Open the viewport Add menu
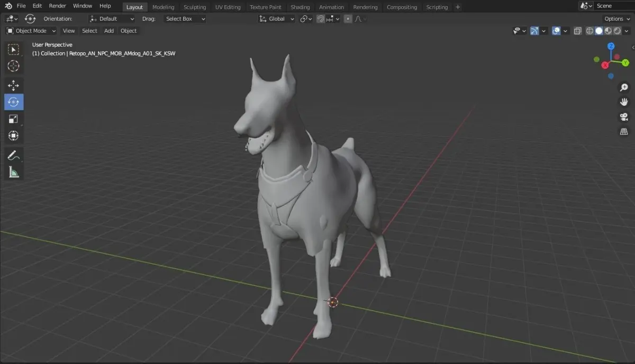 (x=109, y=31)
